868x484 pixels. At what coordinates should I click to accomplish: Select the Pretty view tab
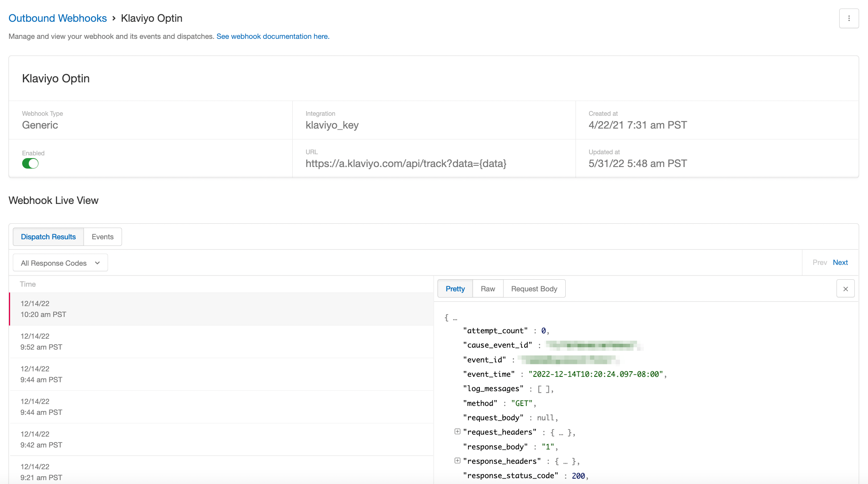pos(455,289)
